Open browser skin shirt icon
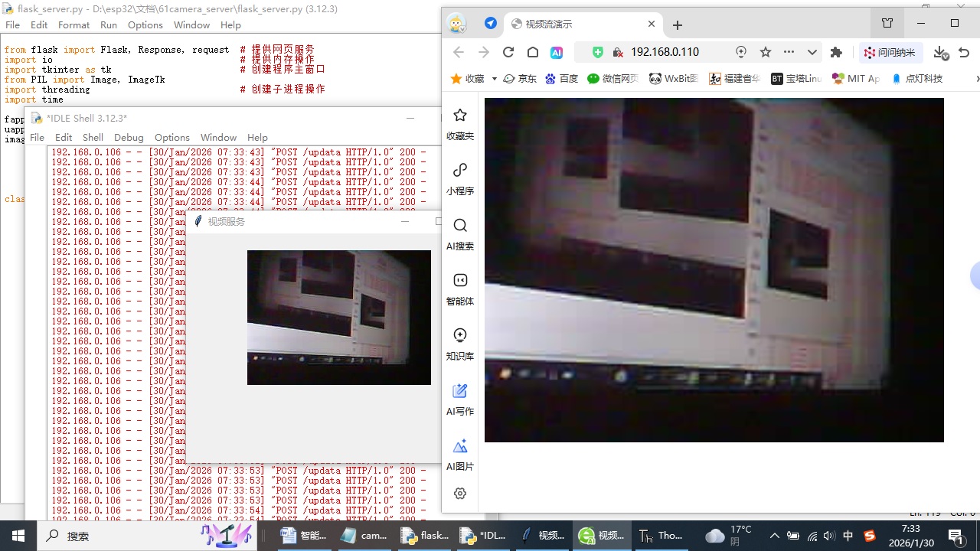 [887, 23]
